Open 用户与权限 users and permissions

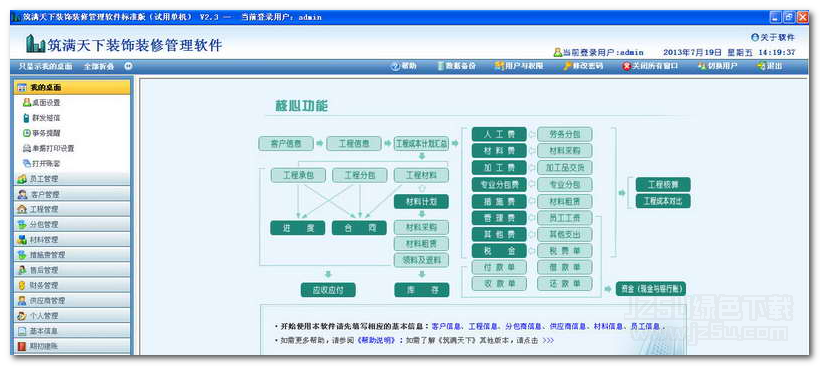point(519,66)
